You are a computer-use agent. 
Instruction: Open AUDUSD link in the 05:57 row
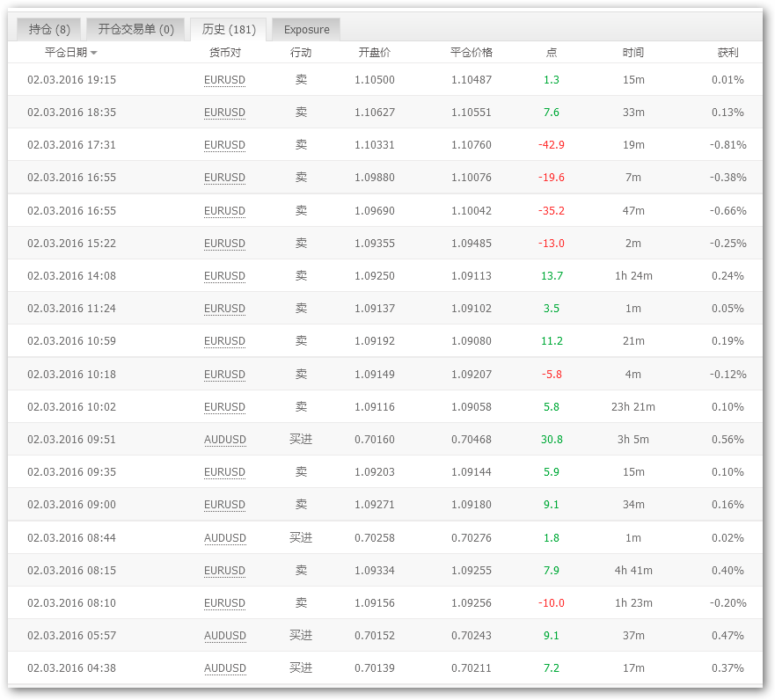click(225, 636)
